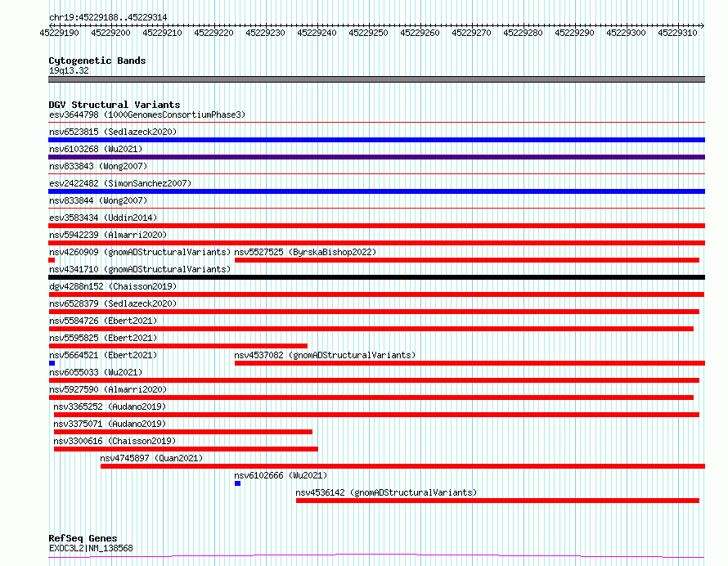Open the nsv4745897 (Quan2021) label
Screen dimensions: 728x566
click(151, 458)
